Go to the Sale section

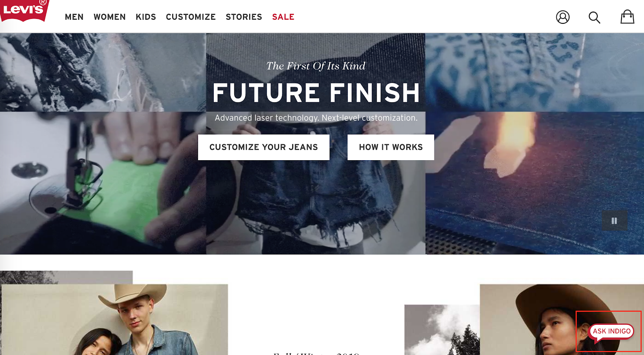(283, 17)
